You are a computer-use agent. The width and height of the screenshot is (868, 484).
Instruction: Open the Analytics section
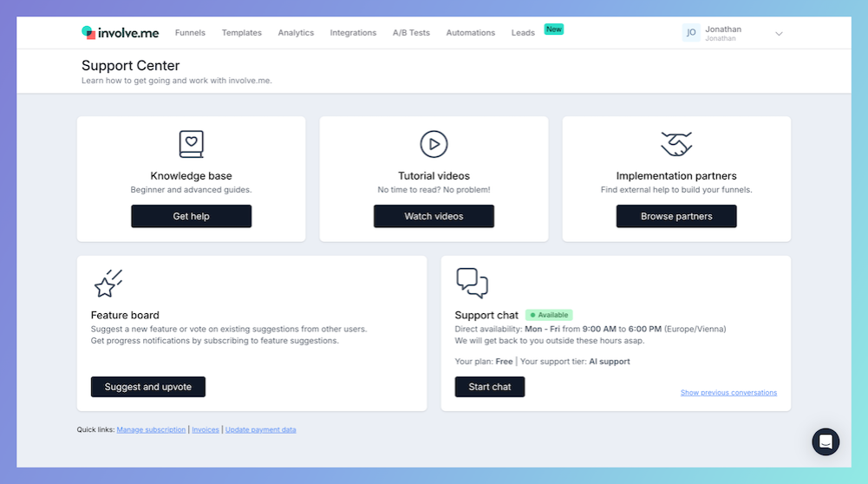(x=296, y=33)
